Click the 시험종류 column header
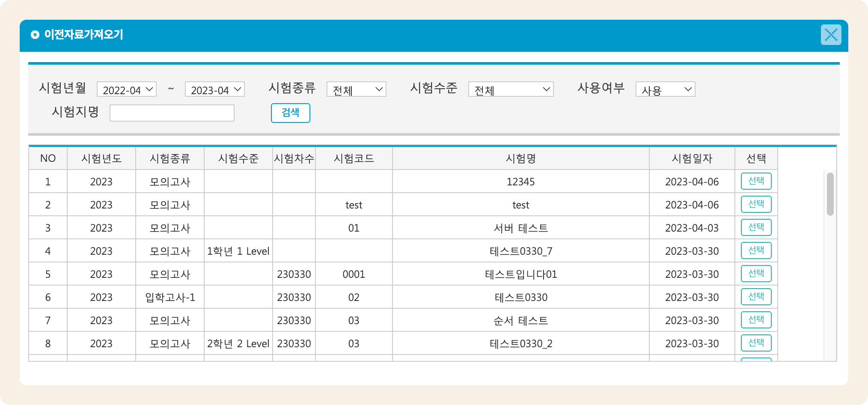868x405 pixels. coord(170,158)
